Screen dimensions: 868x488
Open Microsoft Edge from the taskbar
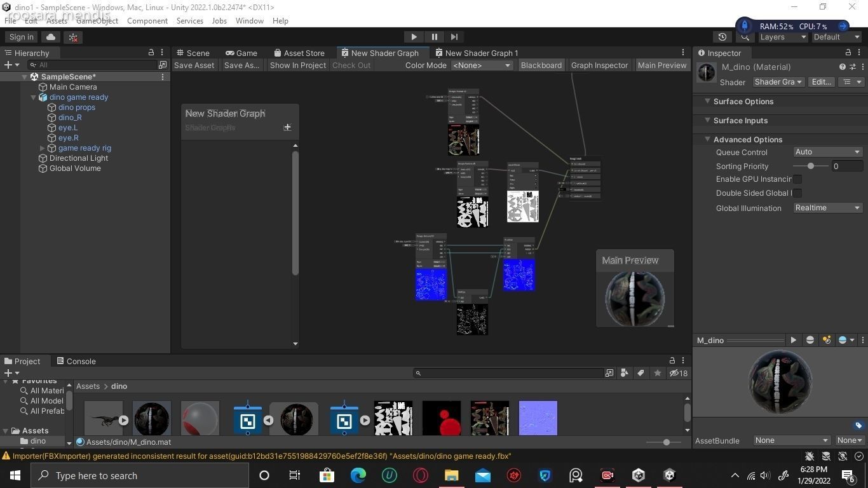tap(358, 475)
